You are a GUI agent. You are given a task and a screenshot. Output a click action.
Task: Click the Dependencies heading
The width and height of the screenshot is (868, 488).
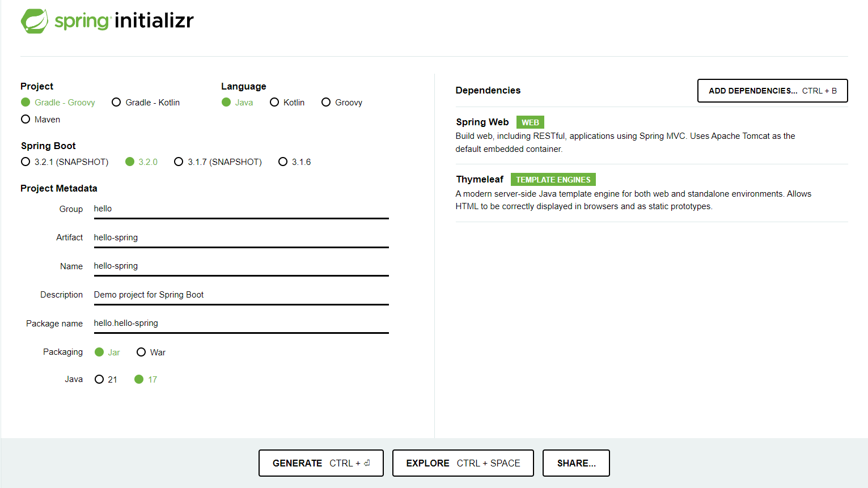pos(488,91)
